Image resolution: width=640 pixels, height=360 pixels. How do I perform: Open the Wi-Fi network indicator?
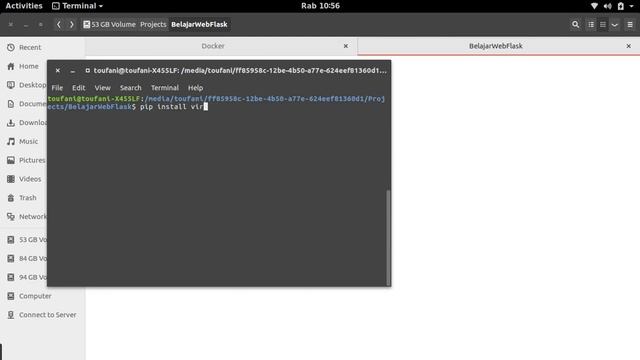coord(594,6)
